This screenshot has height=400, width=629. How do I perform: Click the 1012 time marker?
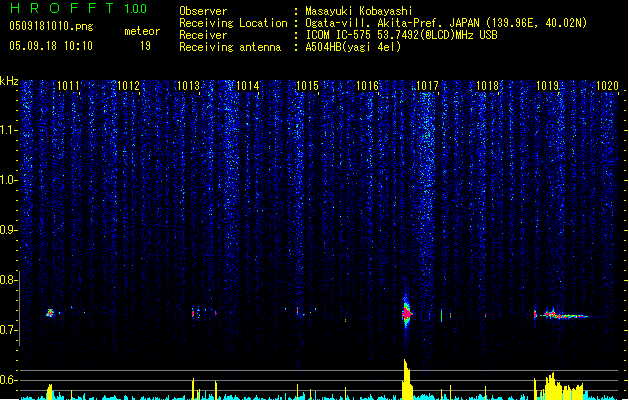click(x=128, y=86)
